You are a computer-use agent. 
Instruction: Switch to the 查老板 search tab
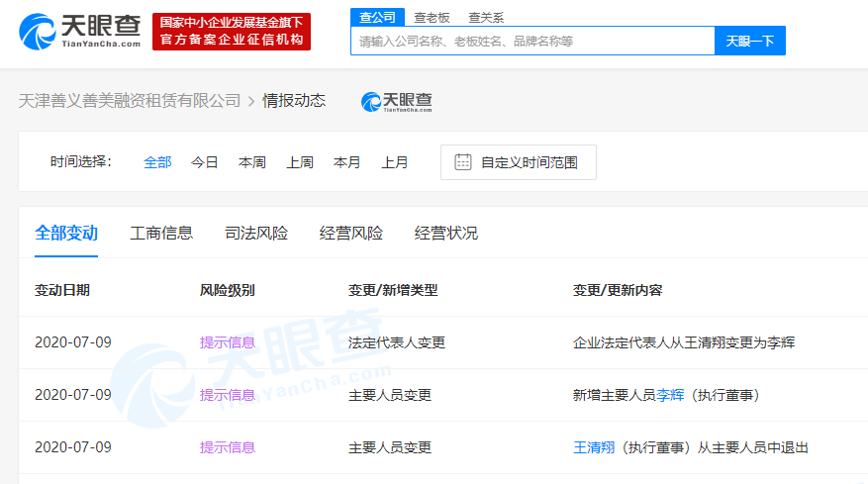pos(432,17)
